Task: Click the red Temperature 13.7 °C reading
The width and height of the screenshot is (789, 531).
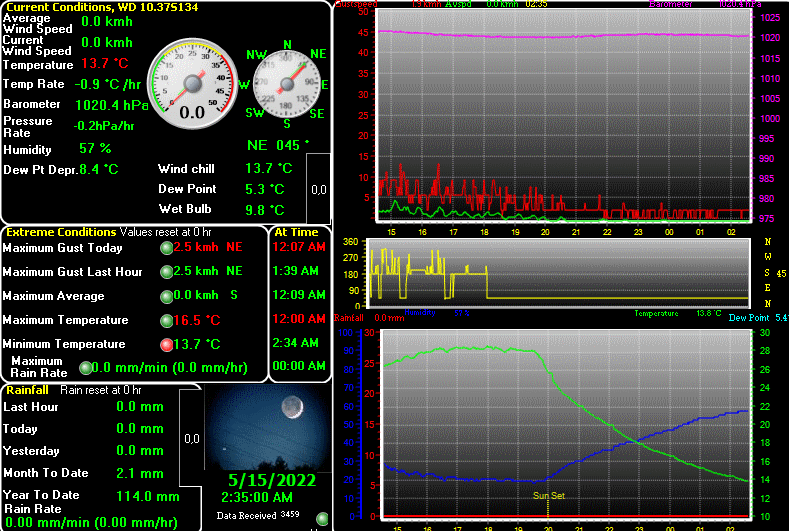Action: point(105,63)
